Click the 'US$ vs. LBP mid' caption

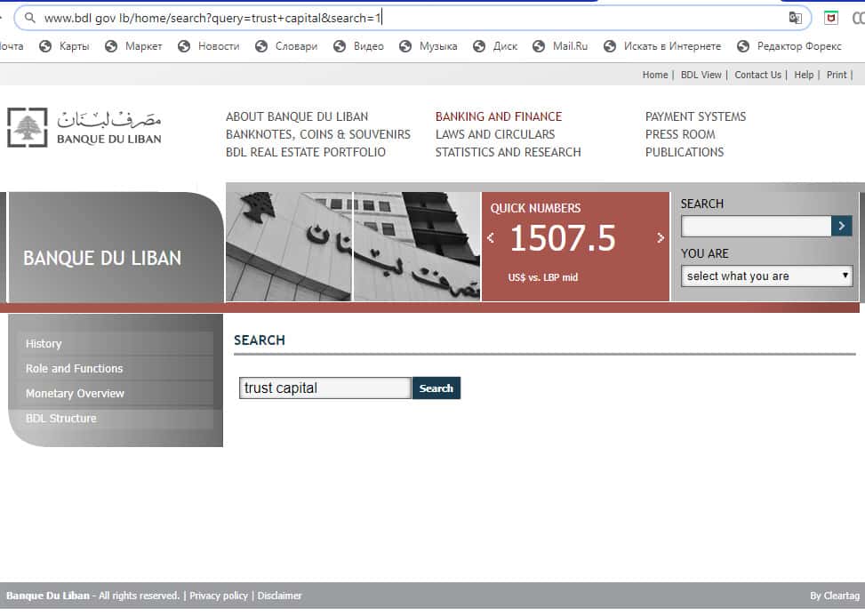click(543, 277)
